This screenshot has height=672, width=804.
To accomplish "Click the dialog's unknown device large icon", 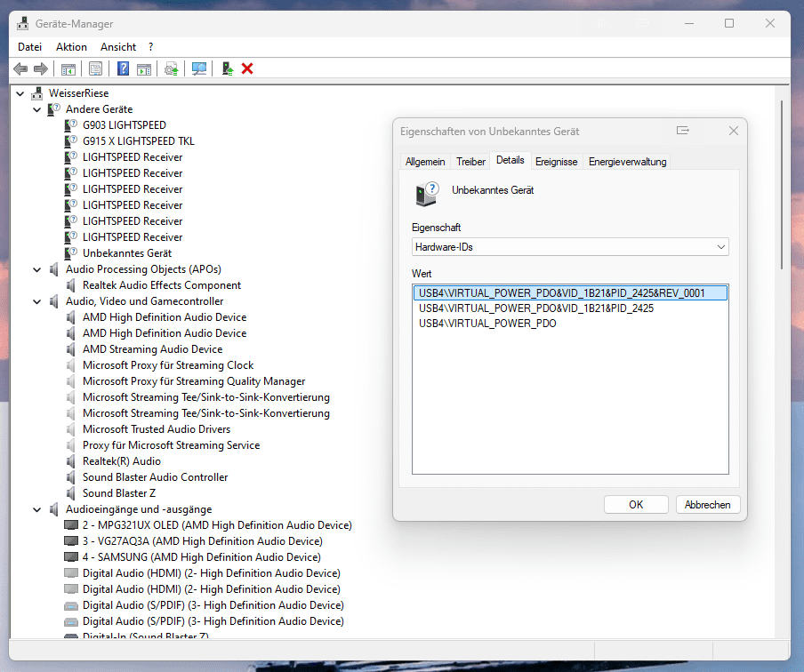I will [x=427, y=195].
